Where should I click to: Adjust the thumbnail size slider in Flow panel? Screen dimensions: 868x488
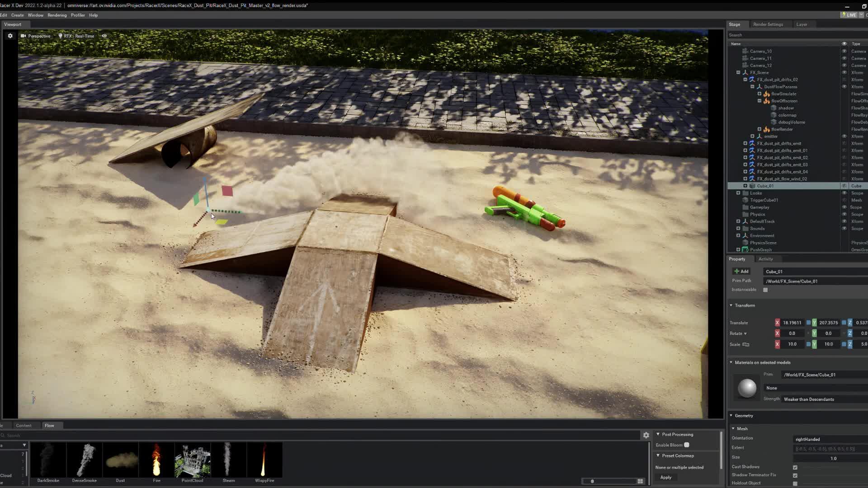pyautogui.click(x=592, y=482)
